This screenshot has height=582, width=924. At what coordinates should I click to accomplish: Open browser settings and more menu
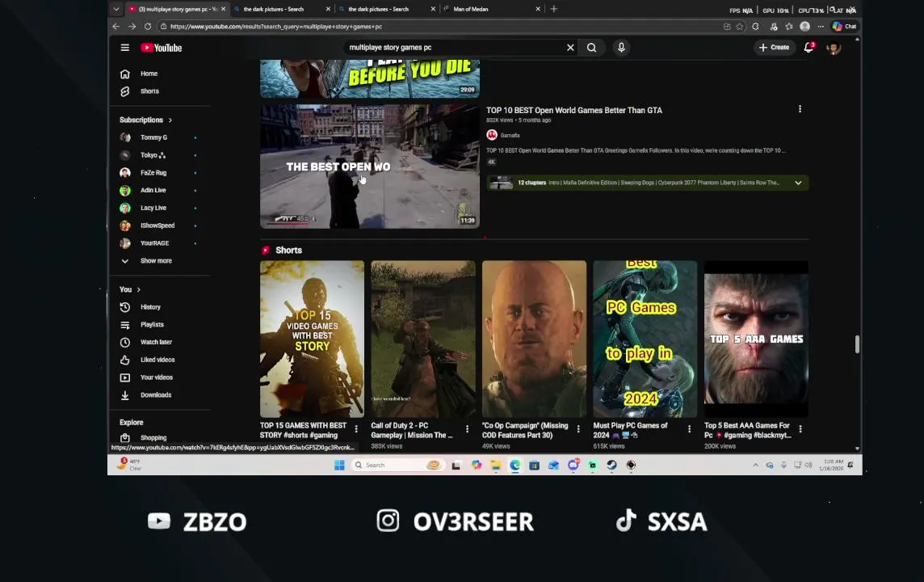pos(821,27)
